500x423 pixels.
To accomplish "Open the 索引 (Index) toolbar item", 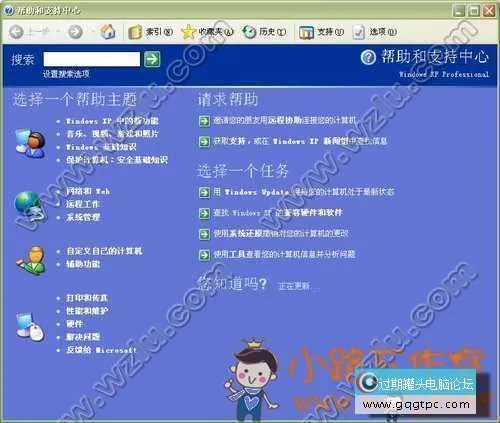I will pyautogui.click(x=151, y=32).
